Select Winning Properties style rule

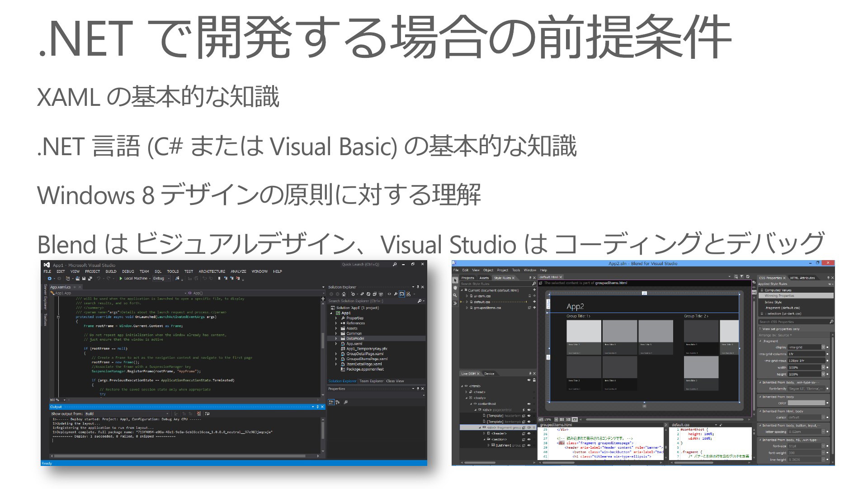[796, 295]
